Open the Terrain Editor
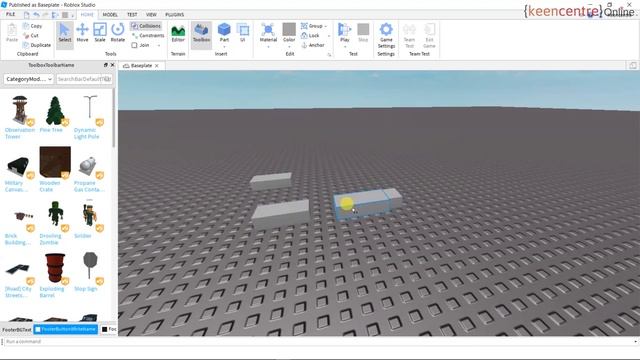Image resolution: width=640 pixels, height=360 pixels. (x=178, y=33)
